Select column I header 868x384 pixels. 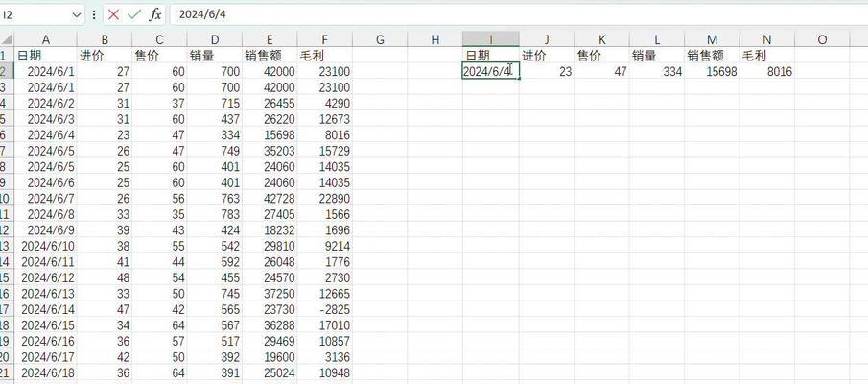click(x=490, y=39)
